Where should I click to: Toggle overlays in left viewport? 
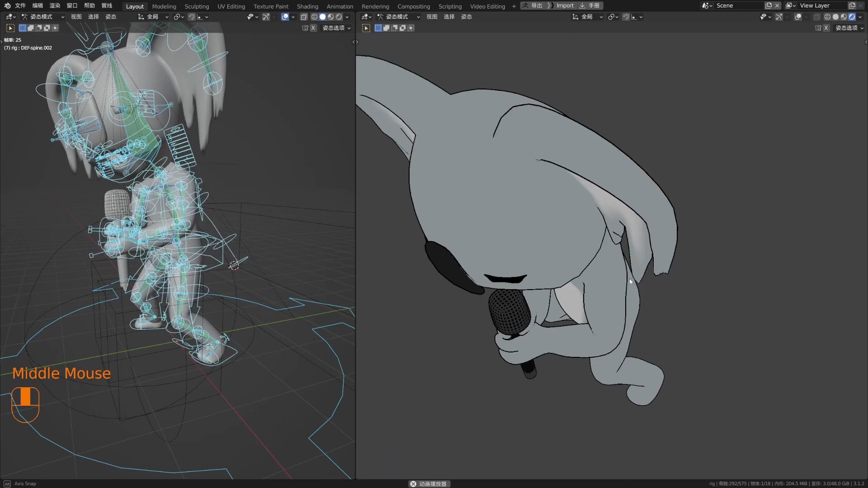(x=285, y=17)
